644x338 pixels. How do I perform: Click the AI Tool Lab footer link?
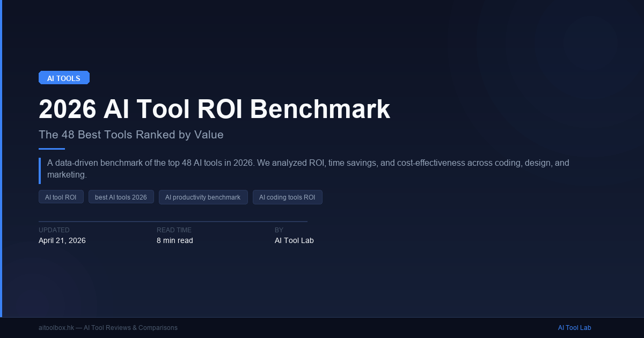click(x=574, y=328)
